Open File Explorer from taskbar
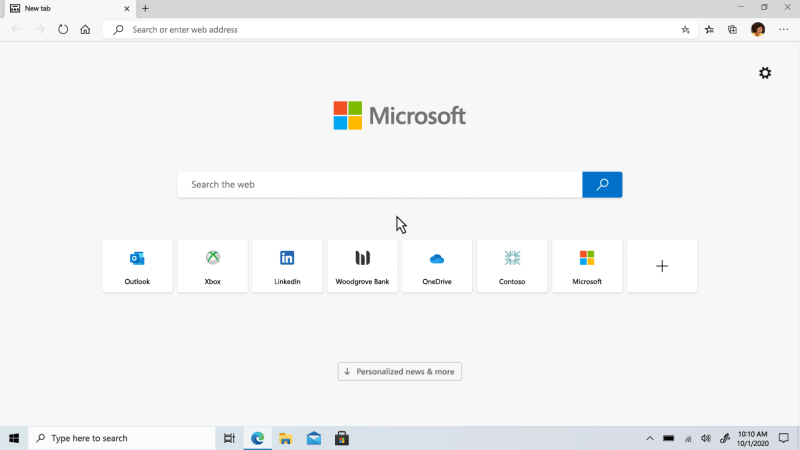 286,438
